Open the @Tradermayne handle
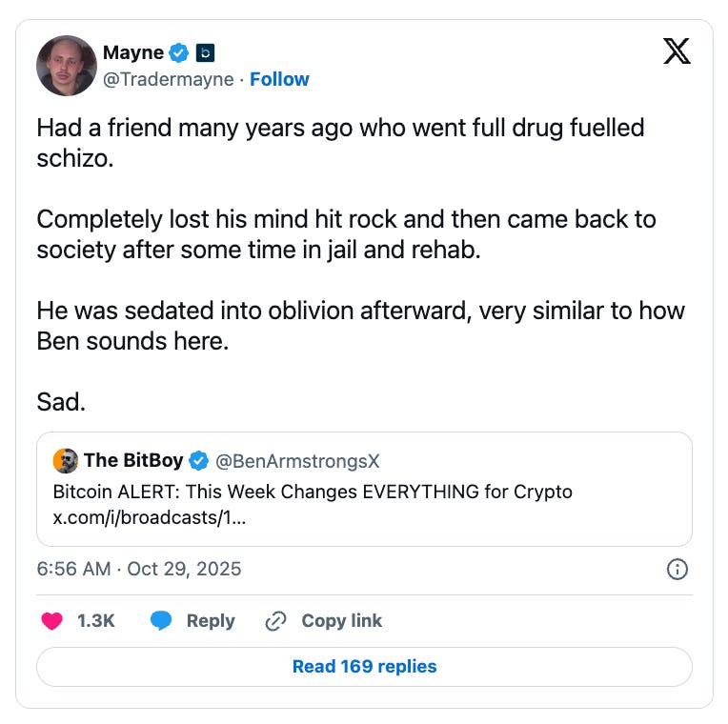 click(x=168, y=79)
